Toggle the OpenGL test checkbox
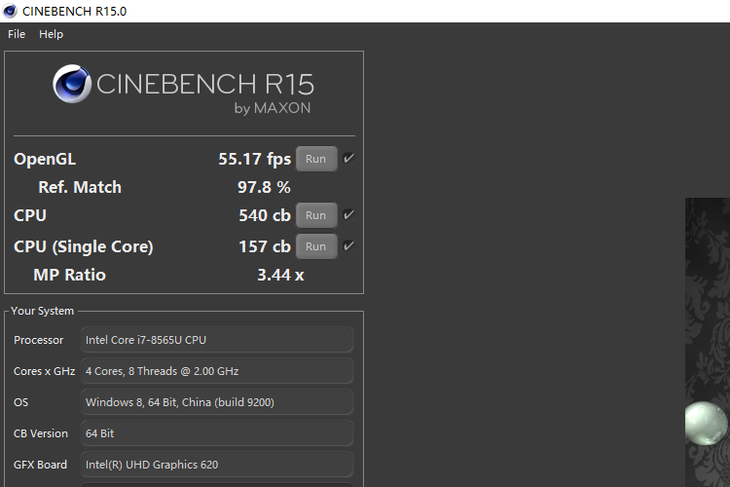The height and width of the screenshot is (487, 730). pyautogui.click(x=348, y=158)
